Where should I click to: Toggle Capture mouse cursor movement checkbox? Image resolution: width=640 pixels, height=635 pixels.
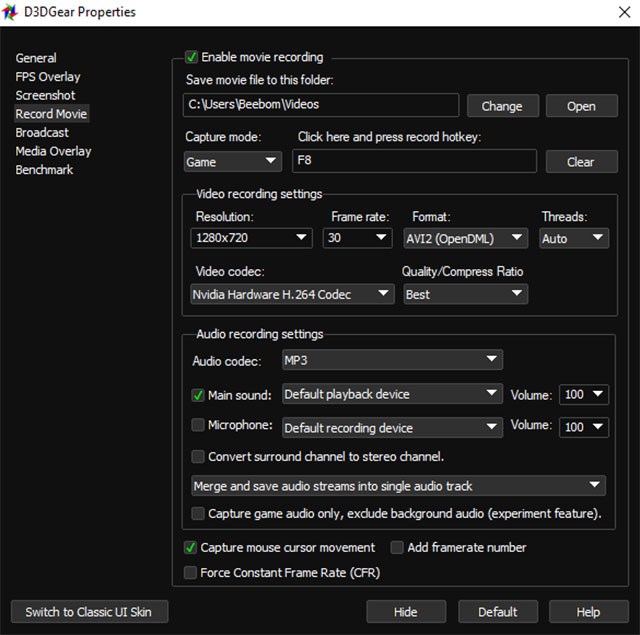click(191, 548)
